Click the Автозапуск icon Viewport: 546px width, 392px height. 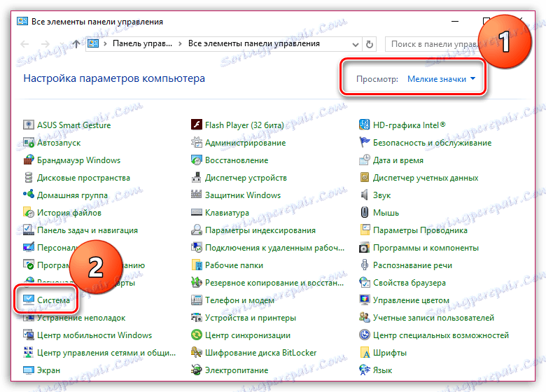point(29,142)
